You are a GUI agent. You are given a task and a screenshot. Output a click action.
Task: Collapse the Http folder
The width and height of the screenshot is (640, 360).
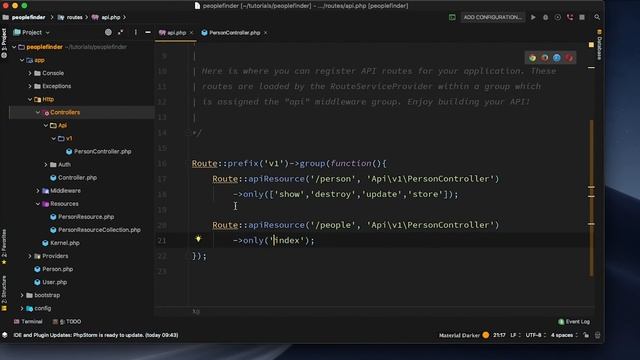click(x=30, y=99)
